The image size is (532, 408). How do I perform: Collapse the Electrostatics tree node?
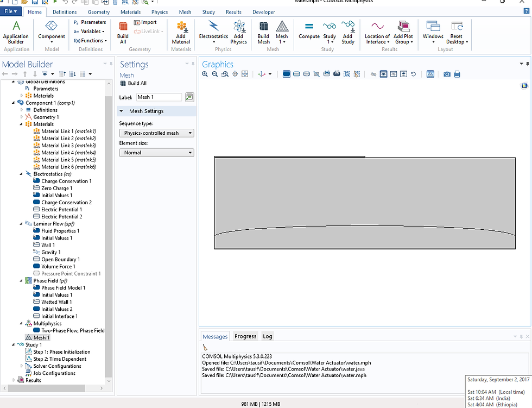tap(21, 174)
